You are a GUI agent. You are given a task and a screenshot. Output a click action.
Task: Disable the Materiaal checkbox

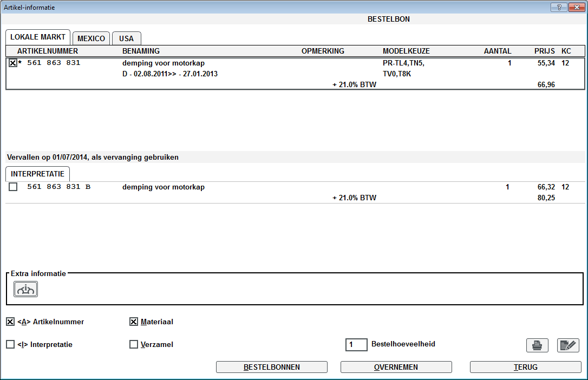[134, 322]
